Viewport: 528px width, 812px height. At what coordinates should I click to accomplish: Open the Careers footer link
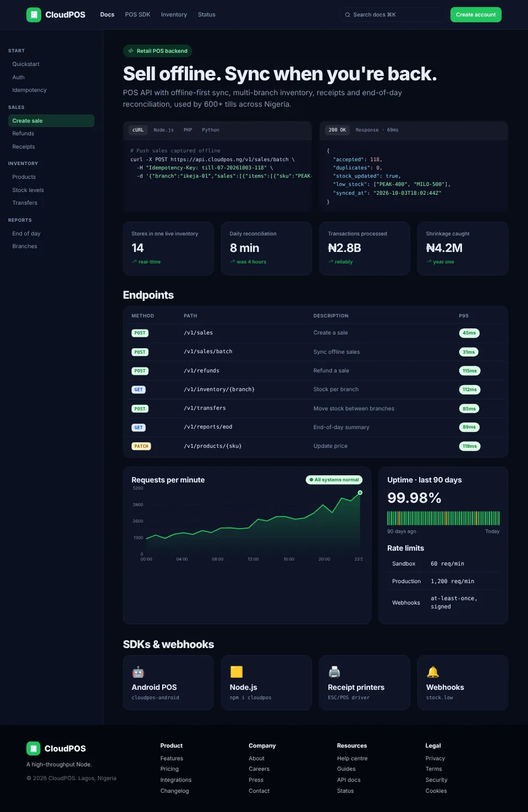point(259,769)
